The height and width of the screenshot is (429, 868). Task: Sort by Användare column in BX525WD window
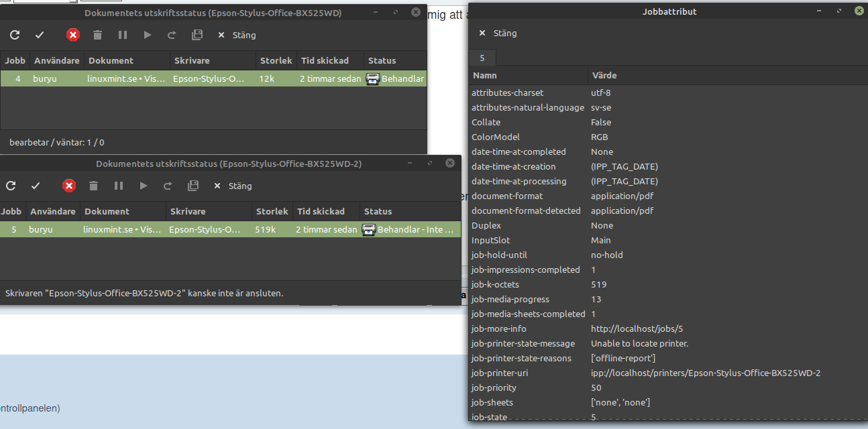(x=57, y=60)
